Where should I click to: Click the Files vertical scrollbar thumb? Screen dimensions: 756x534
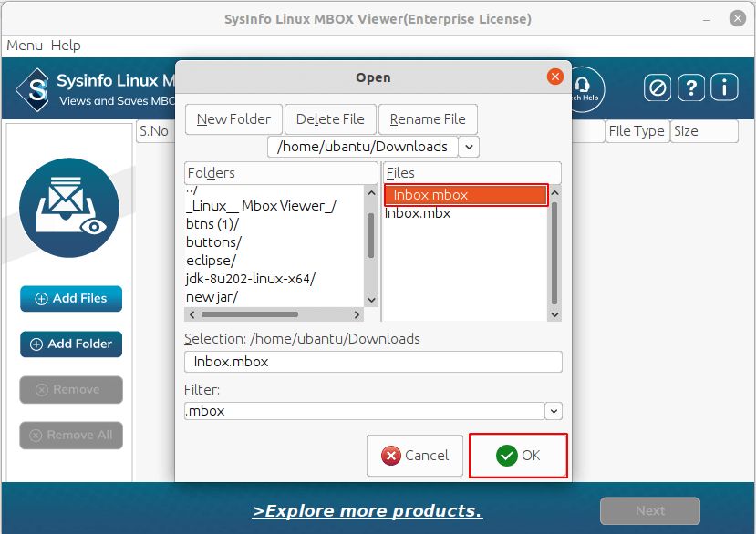click(554, 253)
